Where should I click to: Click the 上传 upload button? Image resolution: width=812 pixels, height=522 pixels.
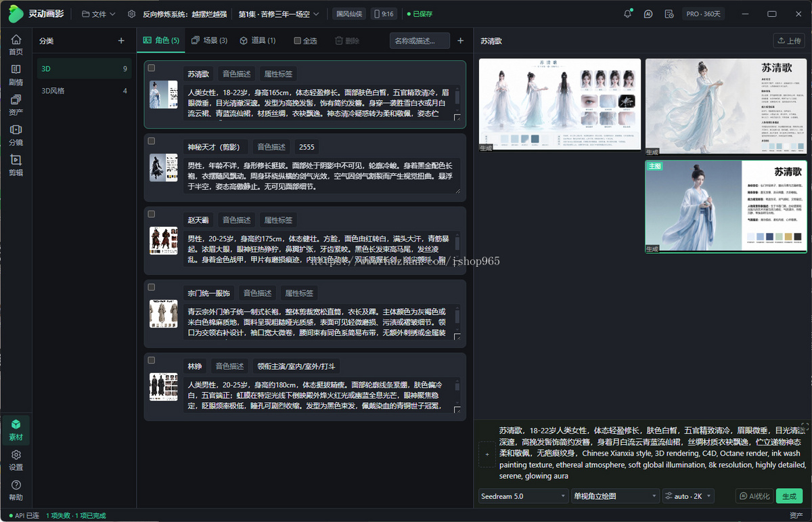pyautogui.click(x=789, y=41)
